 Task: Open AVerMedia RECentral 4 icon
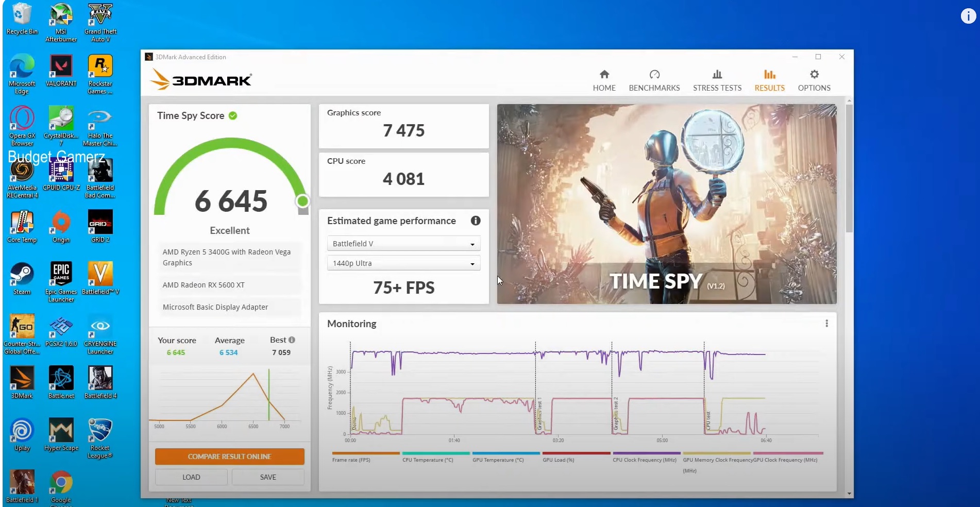click(22, 179)
